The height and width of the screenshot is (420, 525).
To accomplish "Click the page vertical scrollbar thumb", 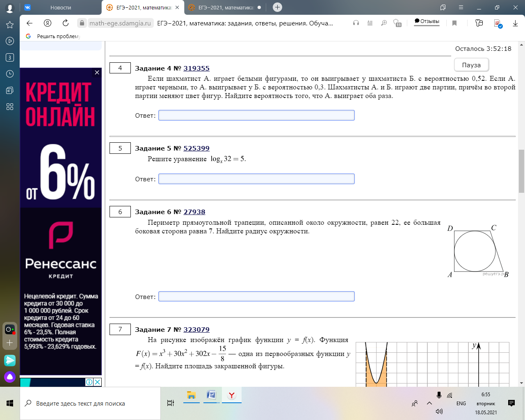I will (521, 171).
